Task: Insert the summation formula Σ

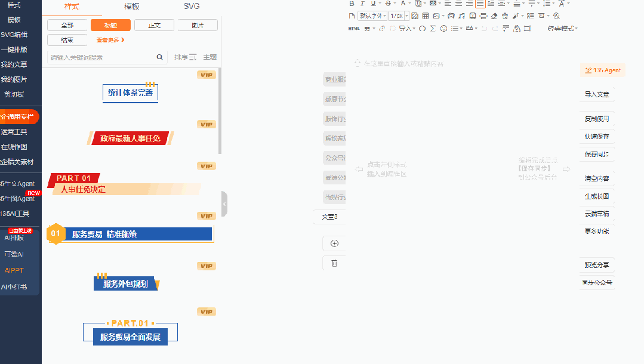Action: tap(432, 27)
